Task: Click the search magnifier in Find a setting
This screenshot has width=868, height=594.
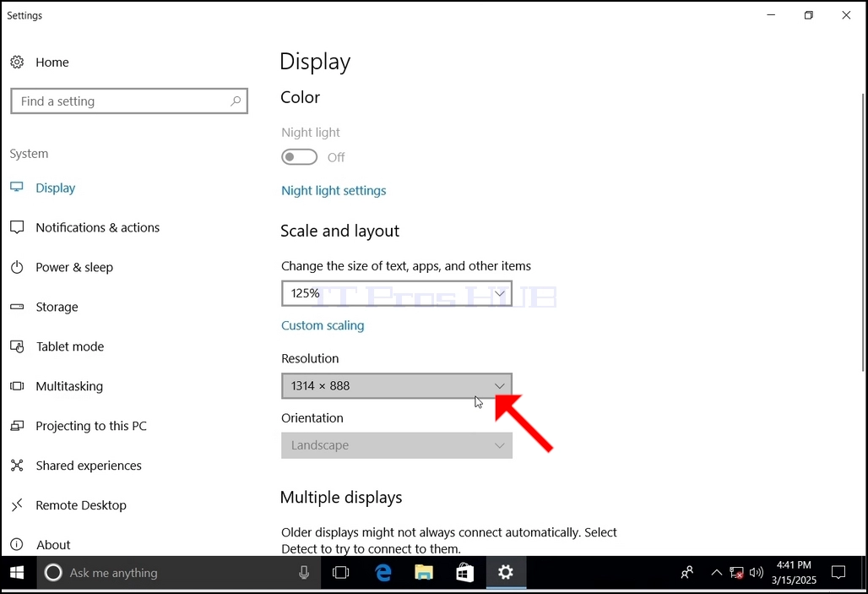Action: point(236,101)
